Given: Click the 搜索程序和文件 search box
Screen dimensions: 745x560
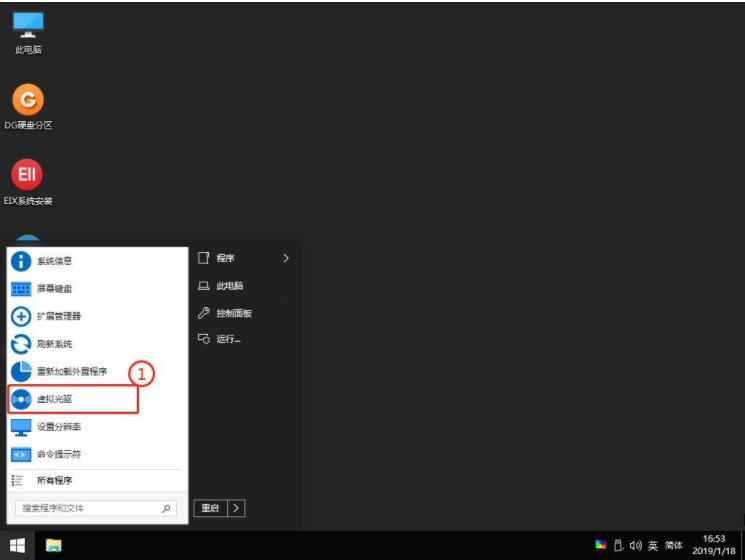Looking at the screenshot, I should pyautogui.click(x=88, y=508).
